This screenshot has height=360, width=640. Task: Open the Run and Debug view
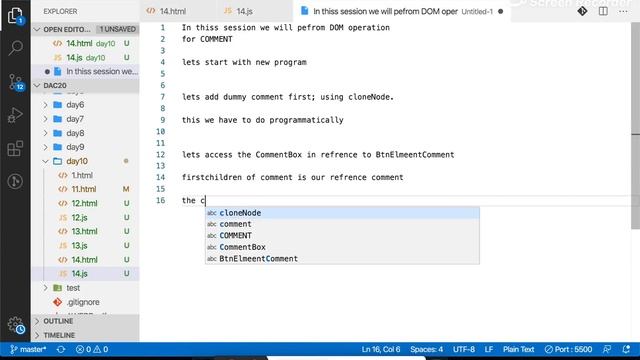coord(15,115)
